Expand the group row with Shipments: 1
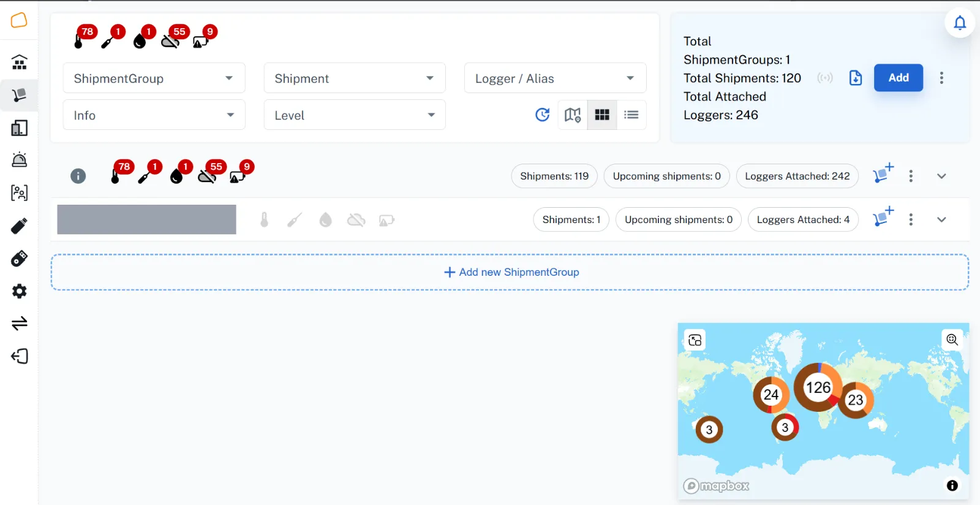980x505 pixels. pos(941,219)
